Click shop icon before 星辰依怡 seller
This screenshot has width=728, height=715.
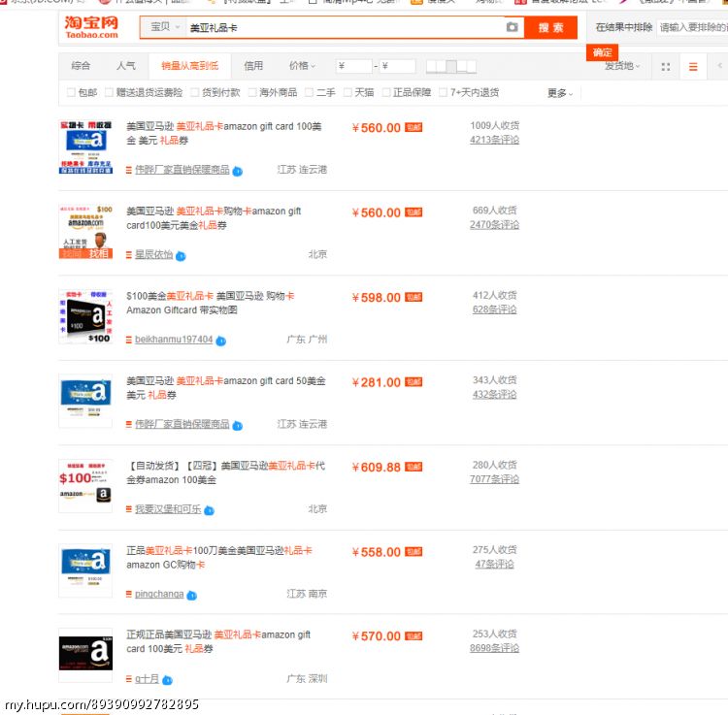coord(128,255)
